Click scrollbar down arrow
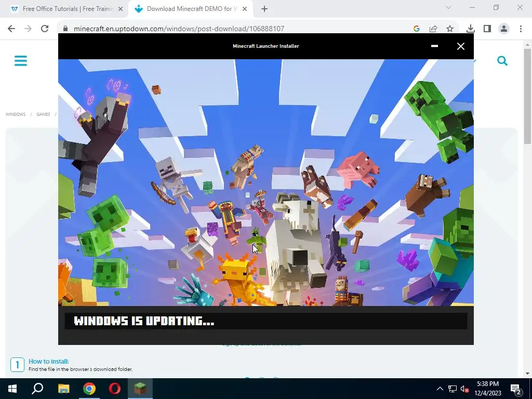532x399 pixels. tap(527, 374)
